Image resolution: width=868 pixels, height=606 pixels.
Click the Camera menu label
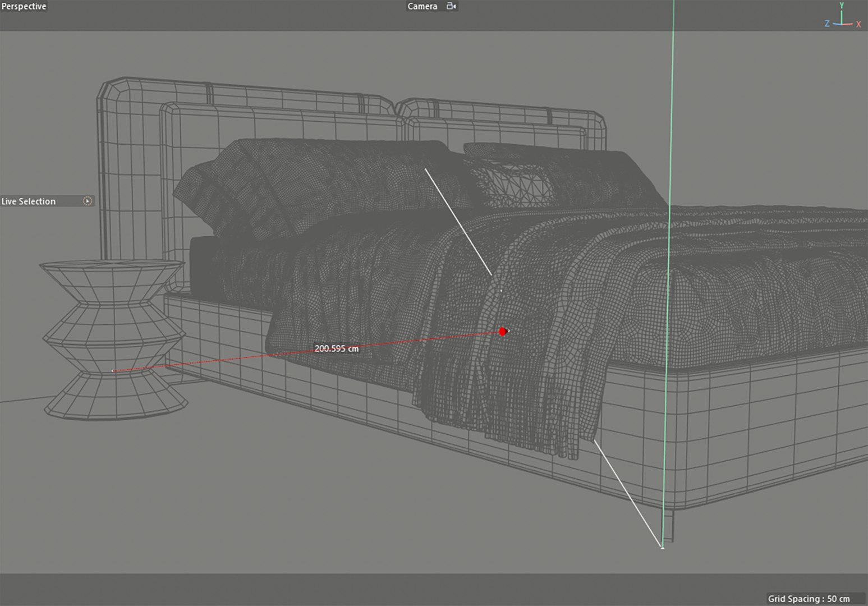click(422, 6)
